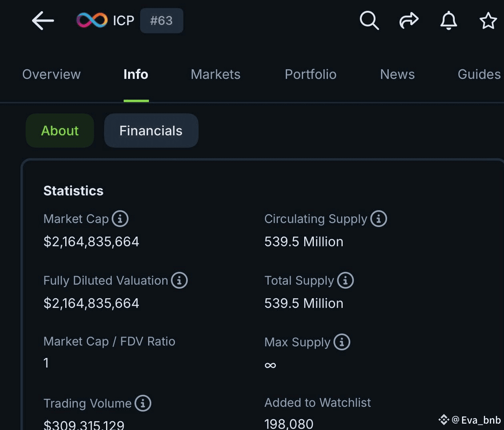Show Circulating Supply info icon
This screenshot has width=504, height=430.
(x=379, y=219)
